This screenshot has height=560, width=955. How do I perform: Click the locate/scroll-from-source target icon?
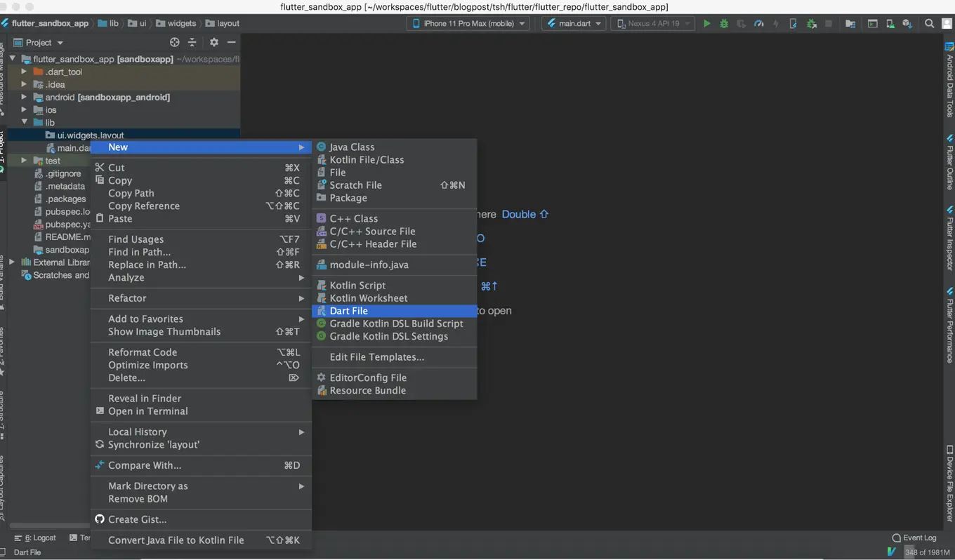click(175, 43)
